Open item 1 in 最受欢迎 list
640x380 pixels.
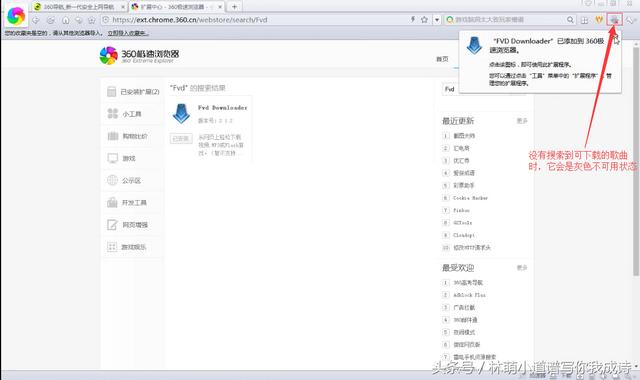(x=468, y=282)
